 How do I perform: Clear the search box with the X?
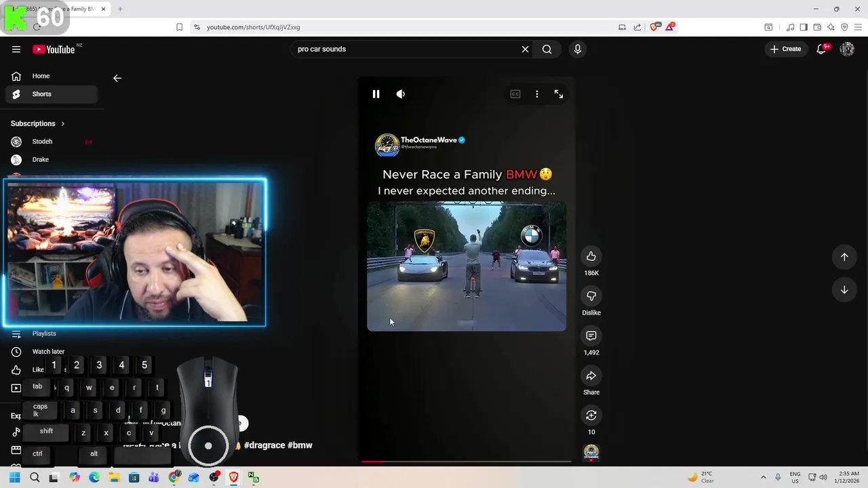tap(525, 49)
